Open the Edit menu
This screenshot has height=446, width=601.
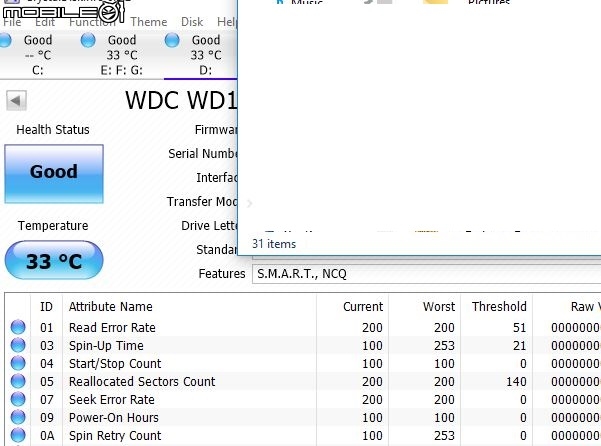point(45,22)
